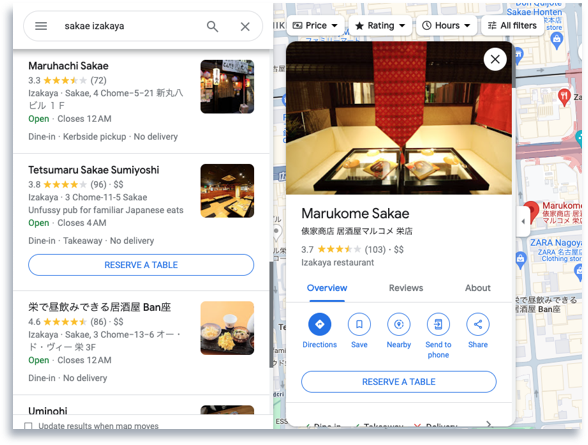
Task: Click the Send to phone icon
Action: (438, 324)
